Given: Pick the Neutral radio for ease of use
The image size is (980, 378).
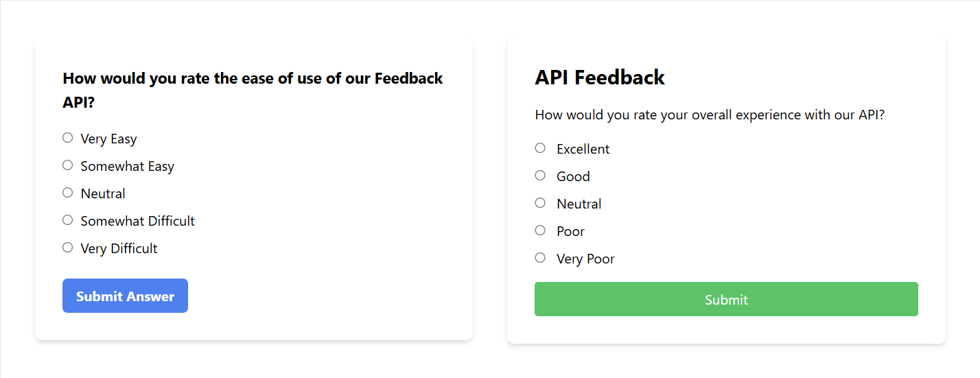Looking at the screenshot, I should click(67, 193).
